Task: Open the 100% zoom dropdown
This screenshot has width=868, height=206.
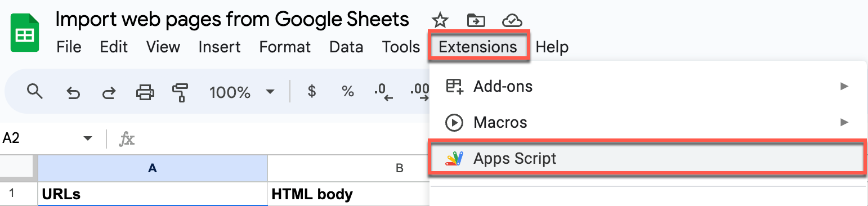Action: pyautogui.click(x=241, y=92)
